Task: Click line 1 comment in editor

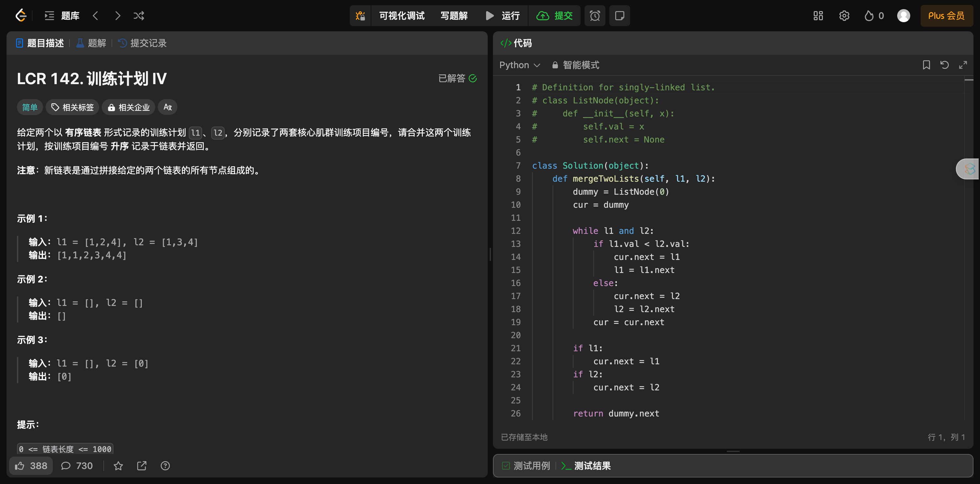Action: tap(623, 87)
